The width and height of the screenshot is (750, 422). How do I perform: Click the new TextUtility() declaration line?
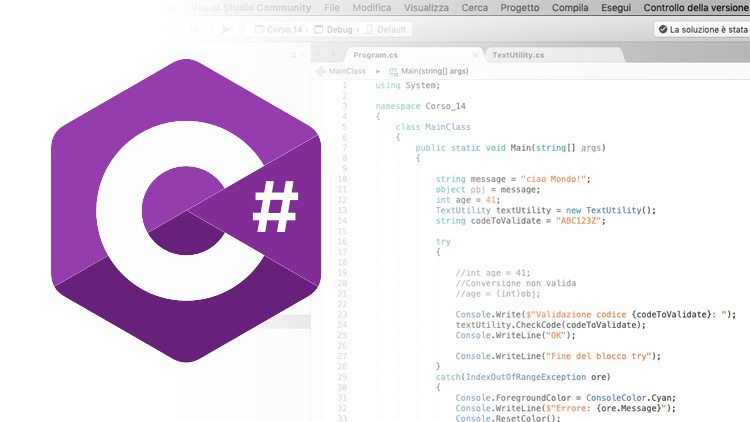[x=546, y=210]
